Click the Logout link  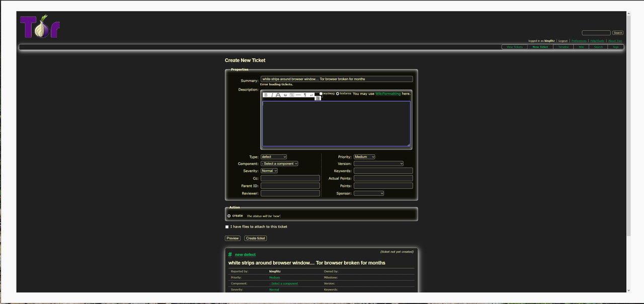tap(563, 41)
